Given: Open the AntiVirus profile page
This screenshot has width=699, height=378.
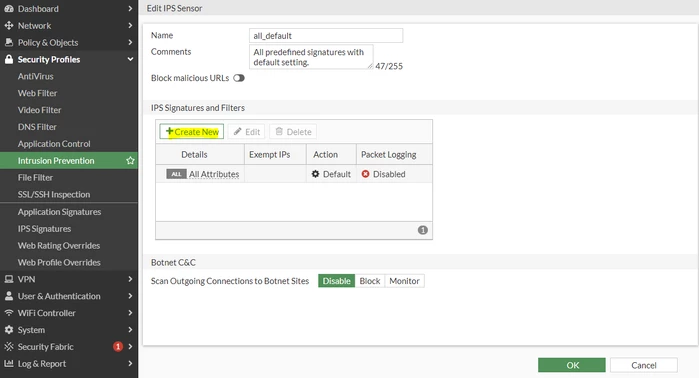Looking at the screenshot, I should click(36, 76).
